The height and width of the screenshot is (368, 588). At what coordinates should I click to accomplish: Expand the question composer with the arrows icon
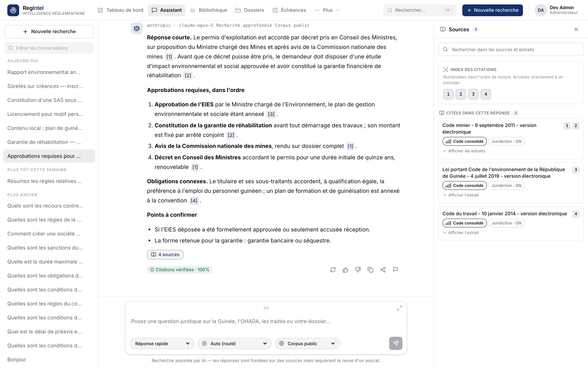click(399, 308)
